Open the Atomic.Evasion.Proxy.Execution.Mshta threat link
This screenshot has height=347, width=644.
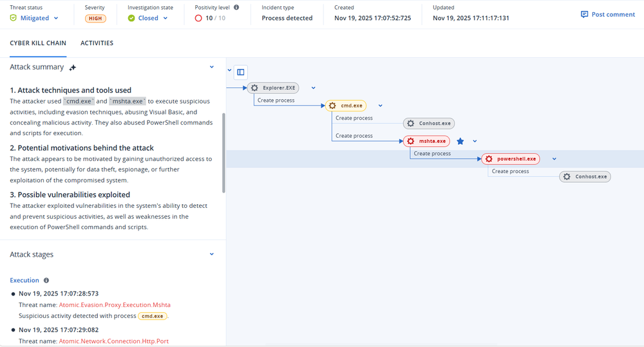tap(115, 305)
